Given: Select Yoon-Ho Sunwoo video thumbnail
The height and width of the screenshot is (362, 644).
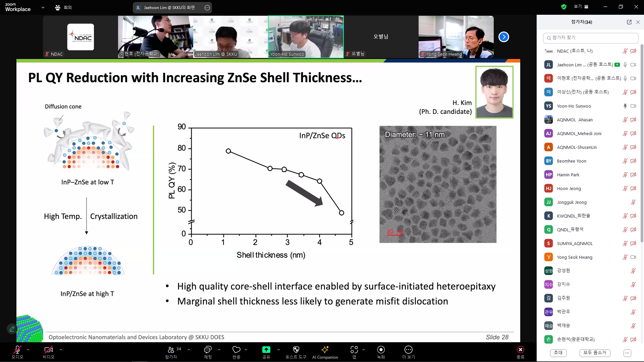Looking at the screenshot, I should pyautogui.click(x=306, y=37).
